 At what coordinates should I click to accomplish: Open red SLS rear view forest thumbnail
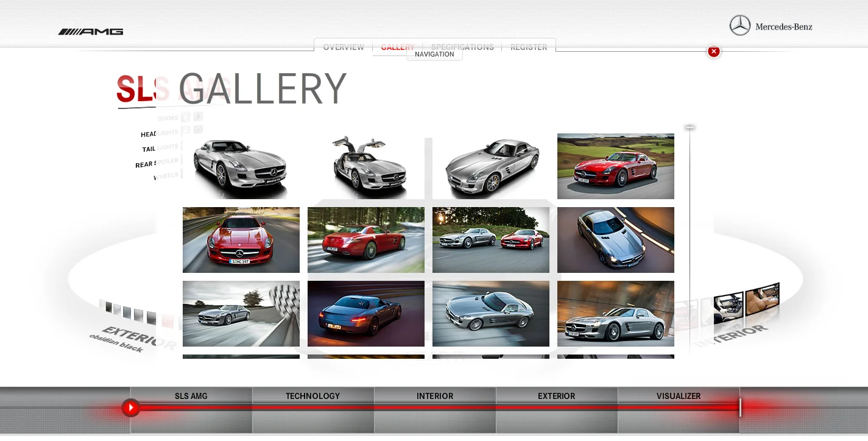366,240
